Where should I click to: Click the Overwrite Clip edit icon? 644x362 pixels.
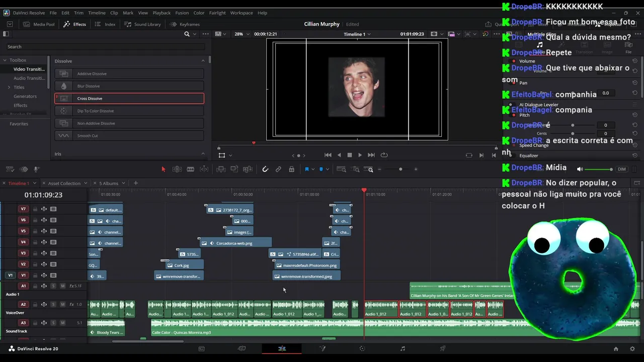[234, 169]
